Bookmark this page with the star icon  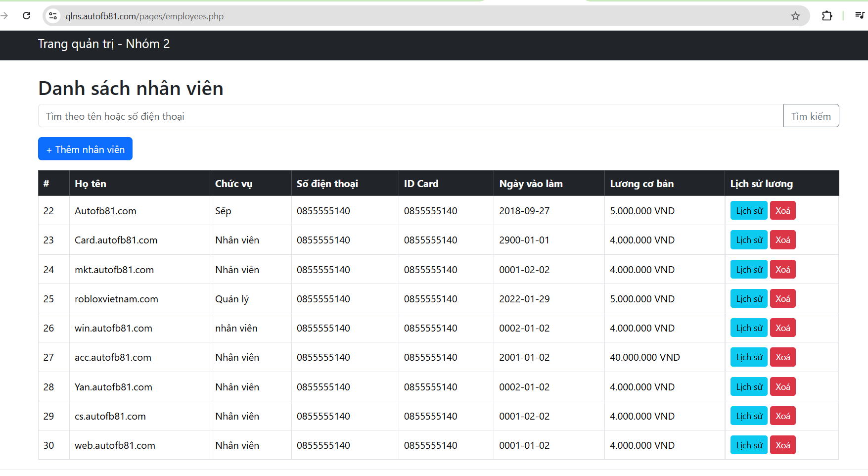click(795, 16)
